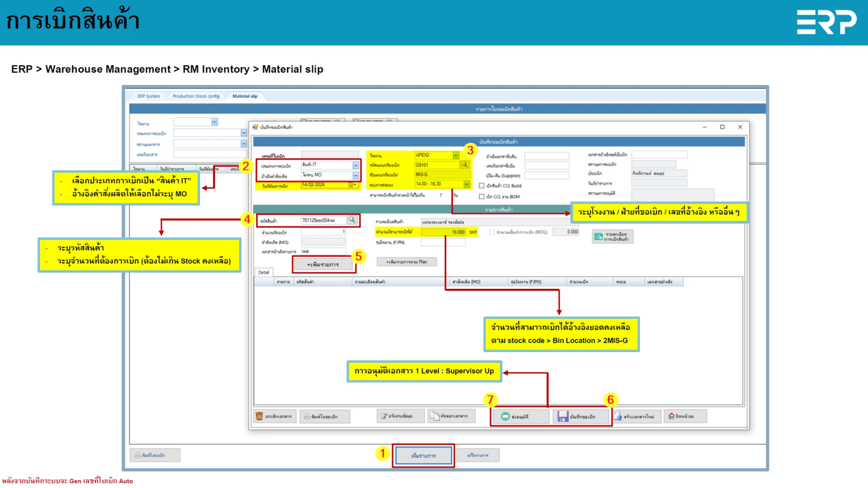Click the +เพิ่มรายการ add item button

[323, 265]
